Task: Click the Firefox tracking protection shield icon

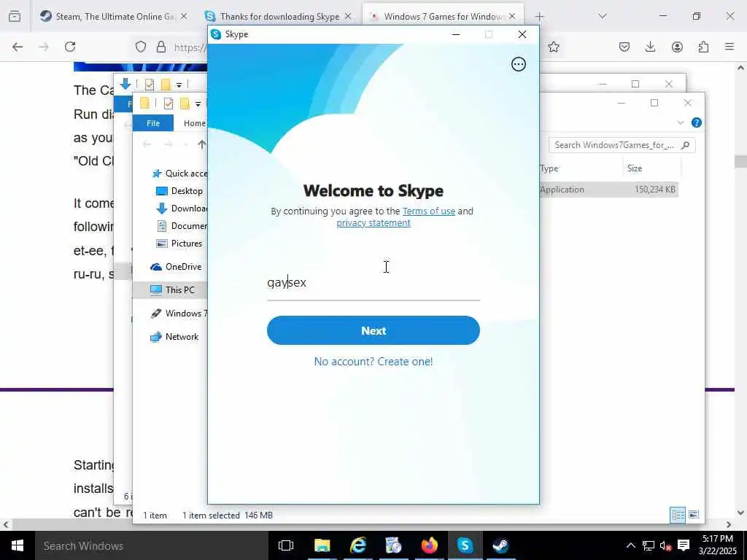Action: (141, 47)
